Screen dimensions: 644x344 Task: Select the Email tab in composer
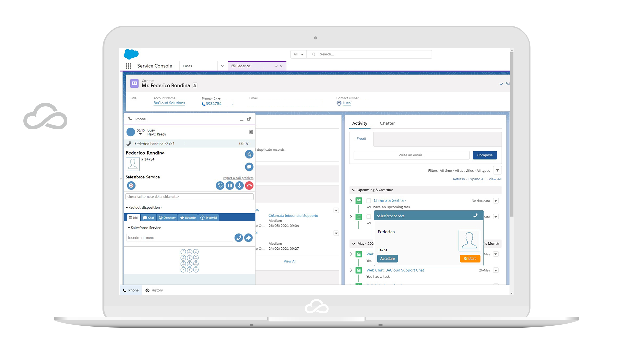tap(361, 139)
